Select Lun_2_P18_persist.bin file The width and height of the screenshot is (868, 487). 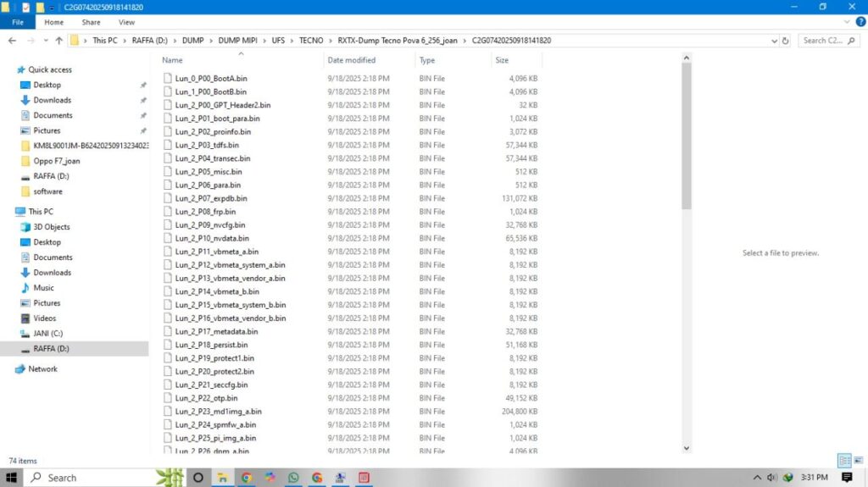click(211, 345)
